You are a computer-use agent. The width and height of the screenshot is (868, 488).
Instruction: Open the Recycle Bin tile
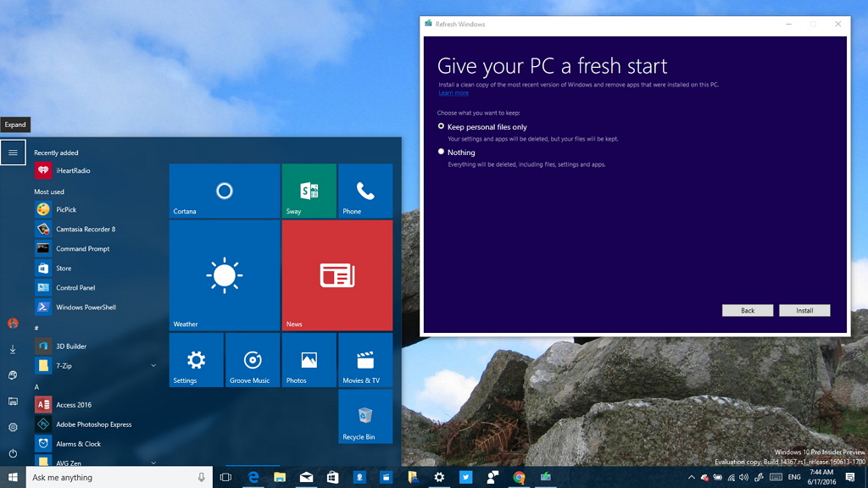point(365,417)
